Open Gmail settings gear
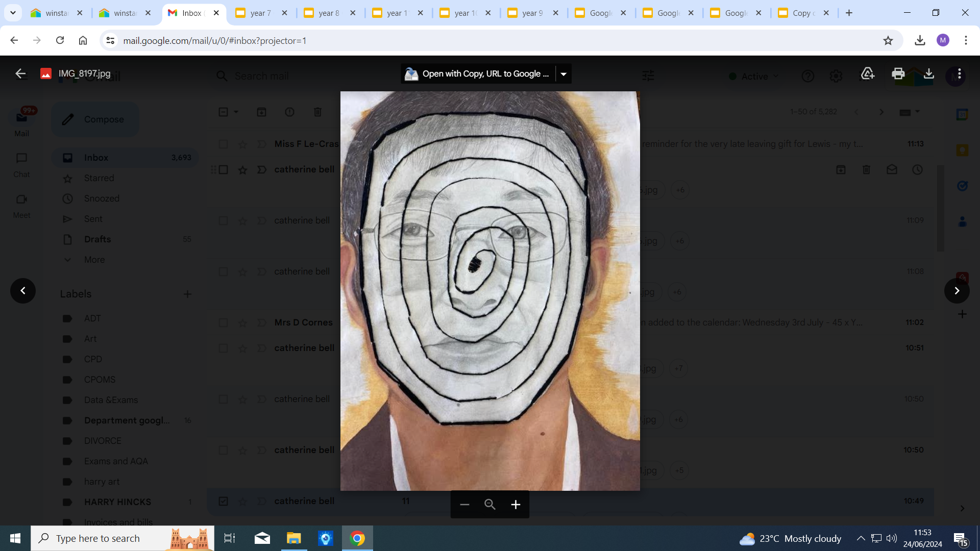 point(836,76)
